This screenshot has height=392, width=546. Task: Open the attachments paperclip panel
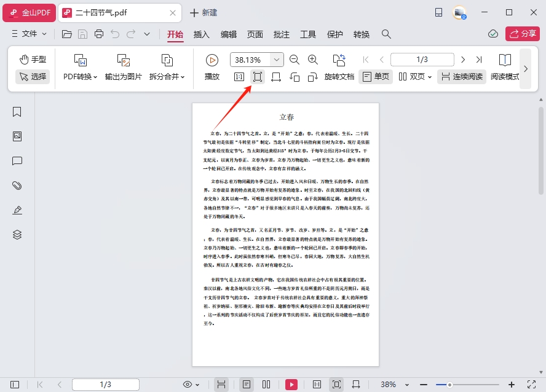click(17, 186)
